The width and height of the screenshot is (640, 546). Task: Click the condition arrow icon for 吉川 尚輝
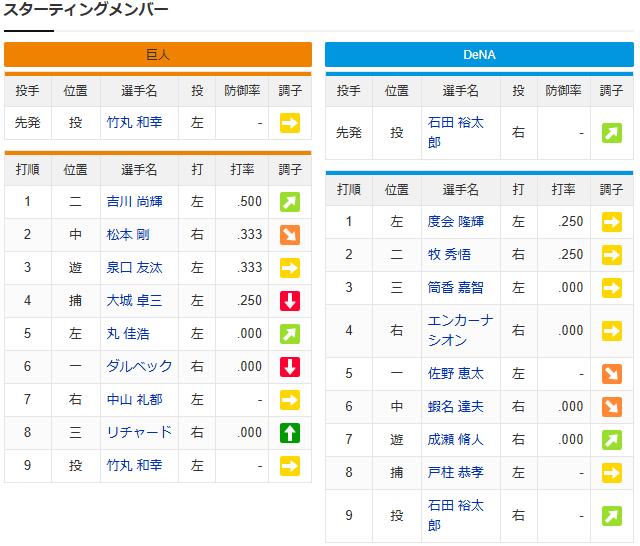[290, 202]
